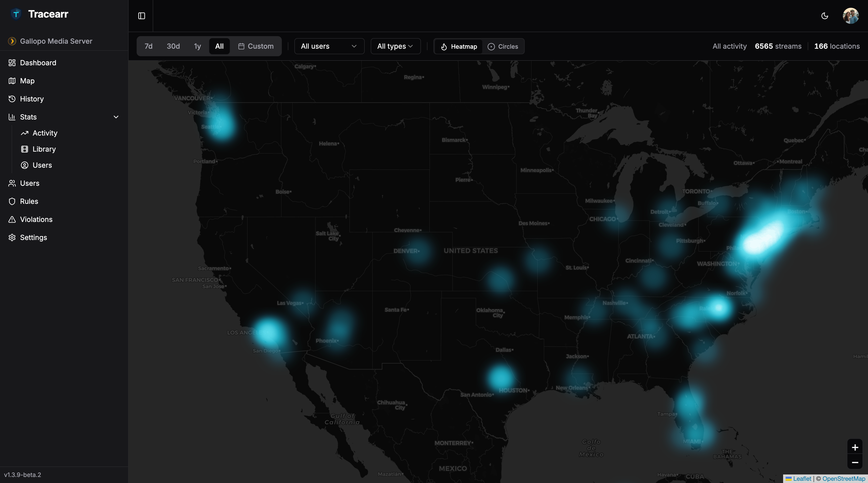The image size is (868, 483).
Task: Select Activity under Stats
Action: [x=44, y=133]
